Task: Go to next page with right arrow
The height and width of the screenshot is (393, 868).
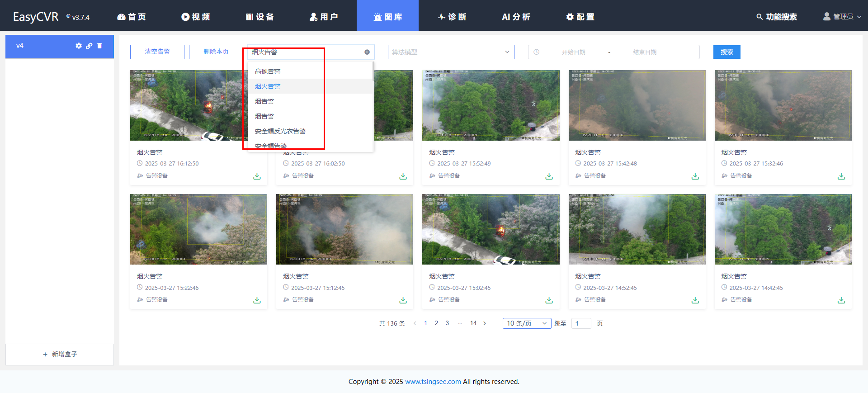Action: pyautogui.click(x=485, y=323)
